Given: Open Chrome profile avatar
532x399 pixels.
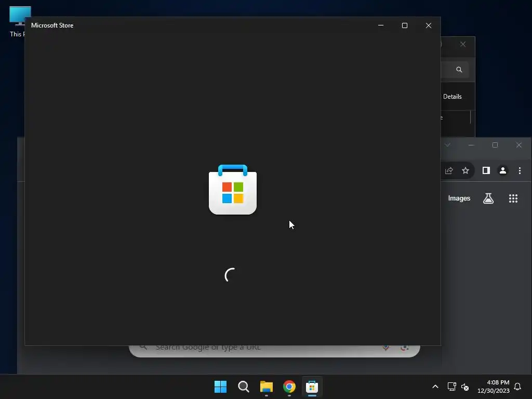Looking at the screenshot, I should click(503, 170).
